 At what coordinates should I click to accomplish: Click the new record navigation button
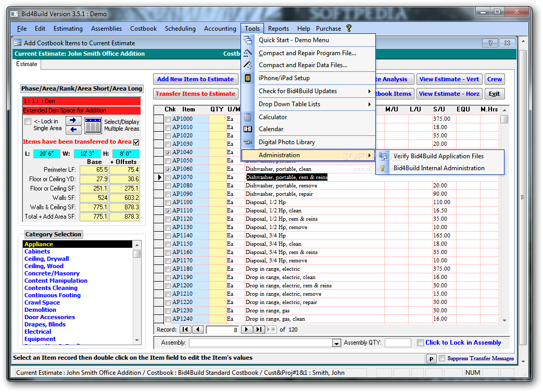[271, 330]
